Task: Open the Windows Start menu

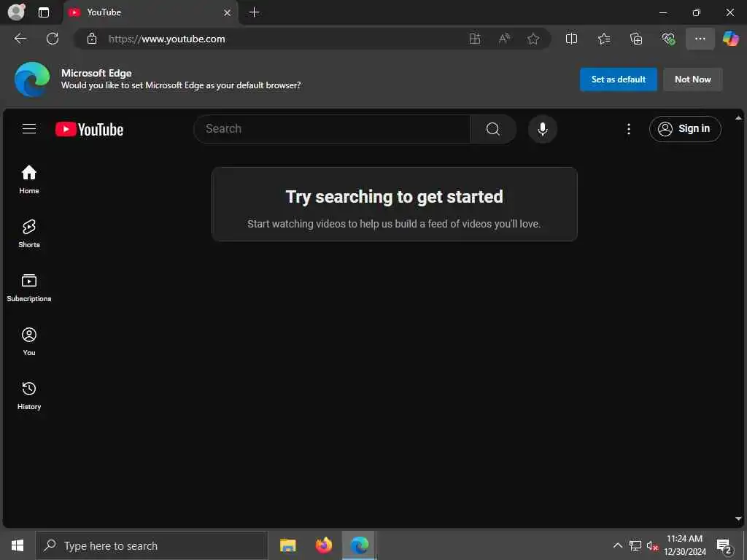Action: point(18,545)
